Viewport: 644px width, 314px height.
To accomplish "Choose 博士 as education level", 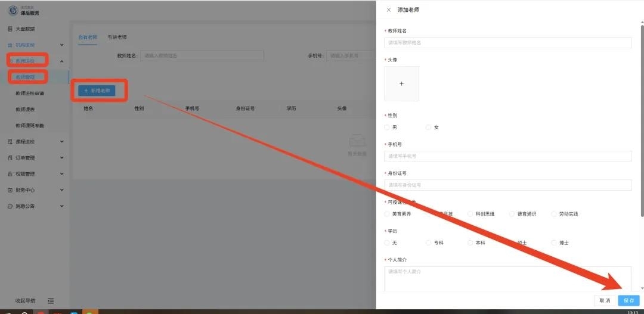I will 555,243.
